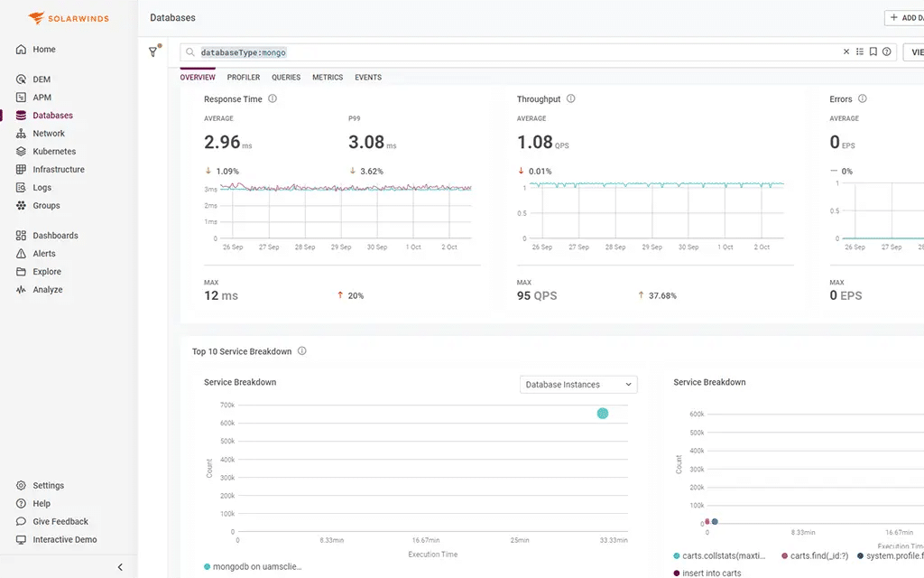Image resolution: width=924 pixels, height=578 pixels.
Task: Show Throughput info tooltip
Action: [x=570, y=98]
